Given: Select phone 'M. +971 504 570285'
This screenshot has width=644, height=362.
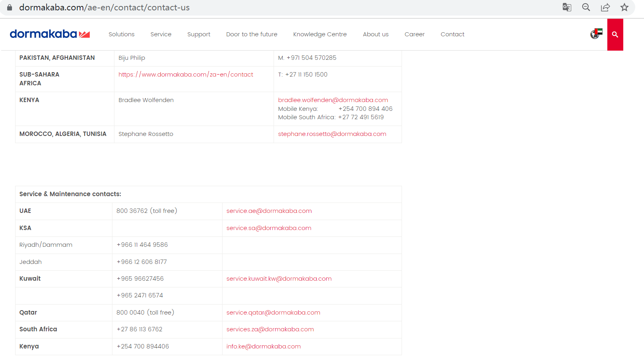Looking at the screenshot, I should pyautogui.click(x=307, y=58).
